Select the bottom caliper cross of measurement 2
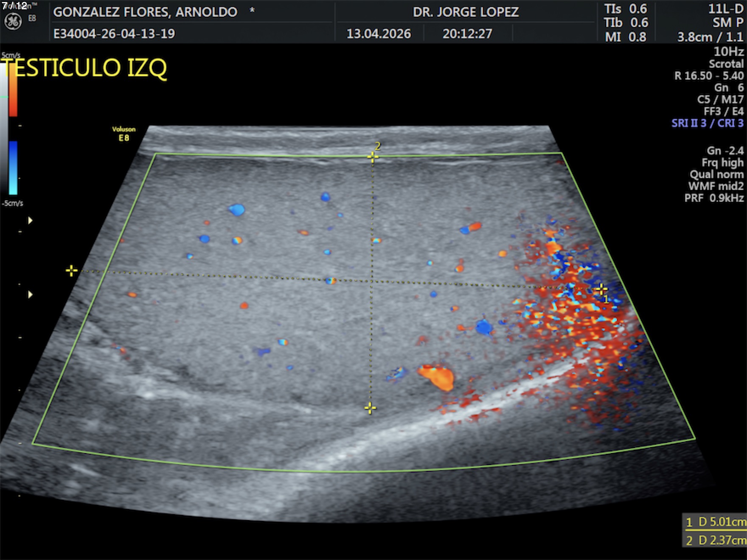Viewport: 747px width, 560px height. click(x=370, y=408)
